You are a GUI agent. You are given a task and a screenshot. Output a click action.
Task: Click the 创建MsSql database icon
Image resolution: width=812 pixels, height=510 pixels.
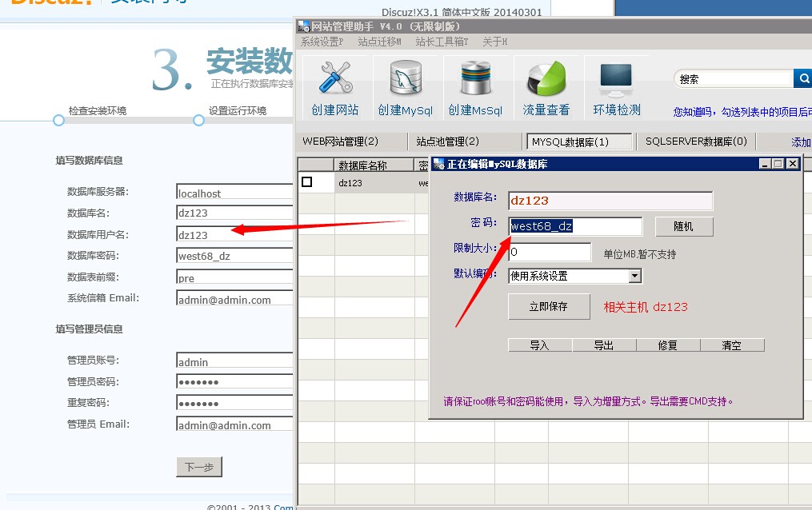click(476, 78)
